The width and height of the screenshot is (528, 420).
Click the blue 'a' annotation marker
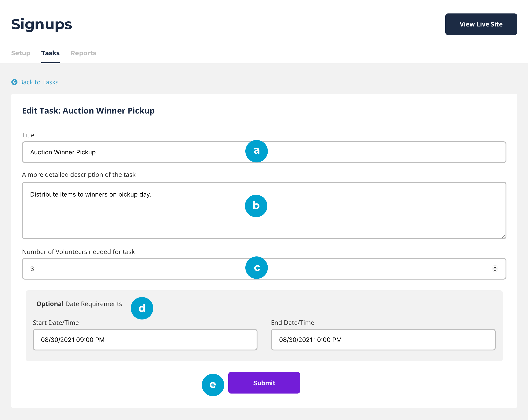(x=256, y=151)
